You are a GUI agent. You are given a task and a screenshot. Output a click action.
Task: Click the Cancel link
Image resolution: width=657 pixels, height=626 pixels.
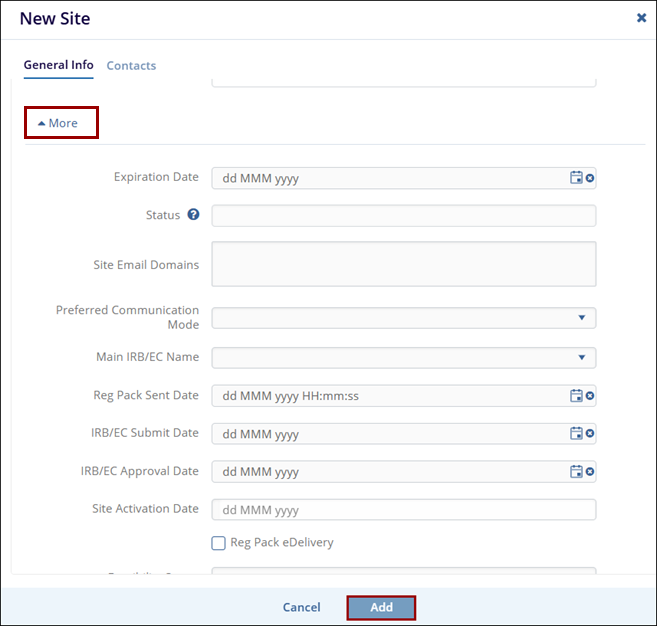click(x=301, y=607)
